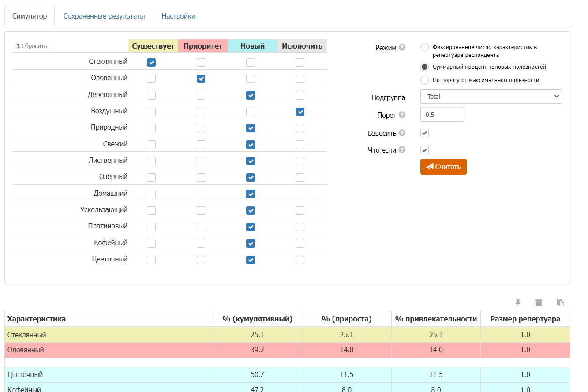Open help tooltip next to Режим
The width and height of the screenshot is (588, 392).
(x=402, y=48)
